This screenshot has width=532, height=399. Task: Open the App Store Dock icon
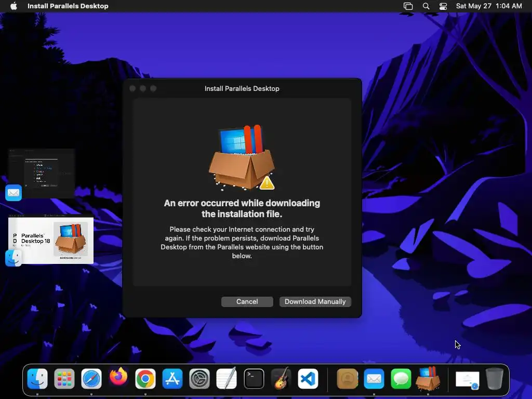tap(172, 379)
